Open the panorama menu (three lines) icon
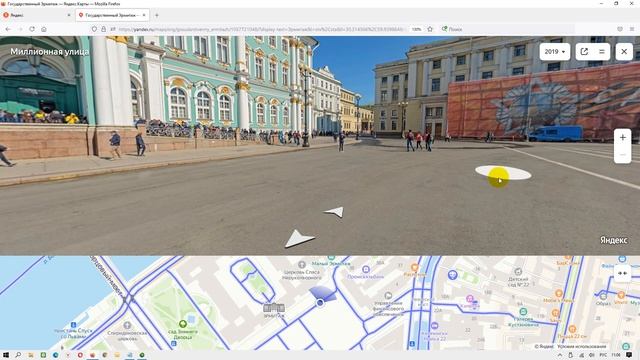 [602, 52]
